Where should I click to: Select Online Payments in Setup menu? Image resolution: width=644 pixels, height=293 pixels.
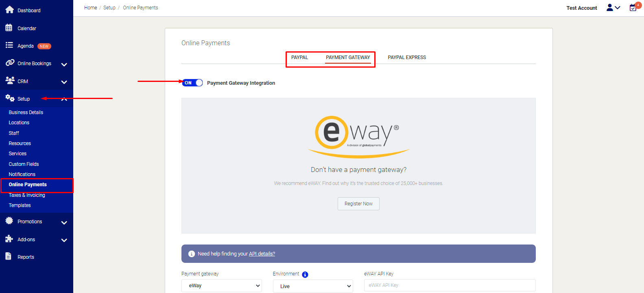click(28, 185)
